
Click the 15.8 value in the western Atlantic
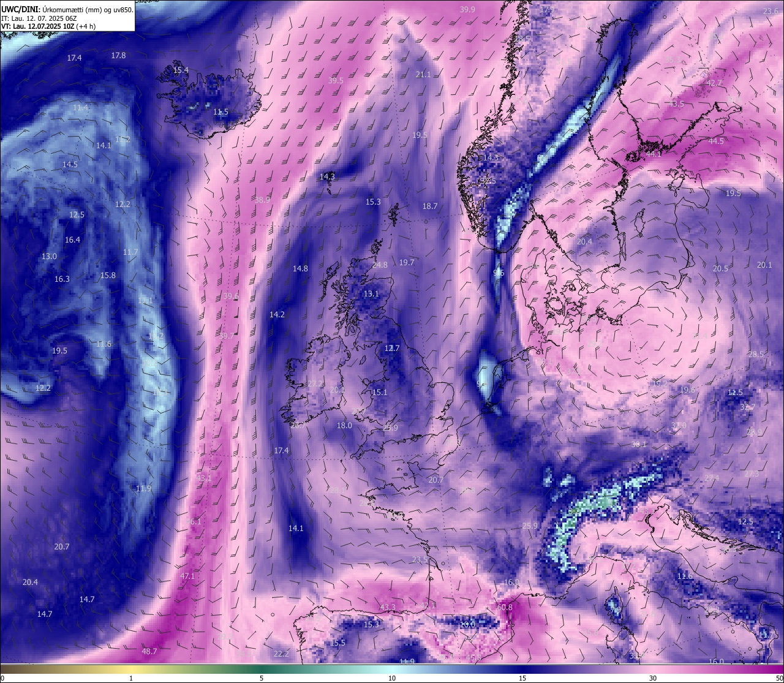point(108,275)
